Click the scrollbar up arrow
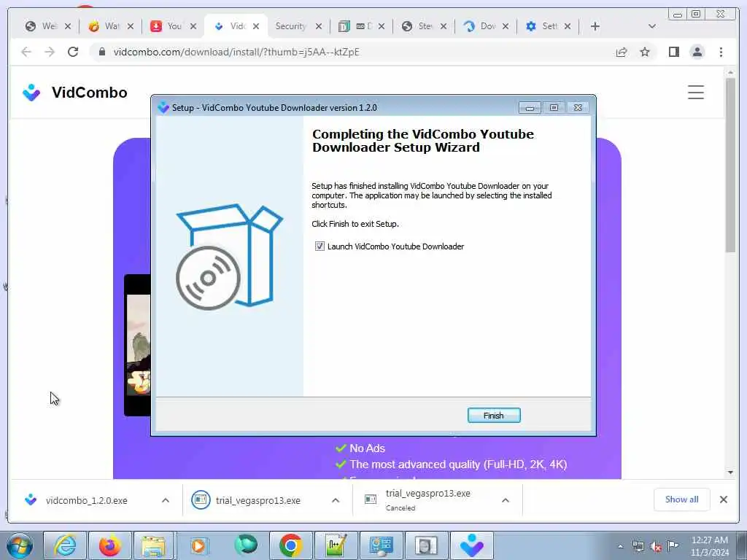 point(730,72)
